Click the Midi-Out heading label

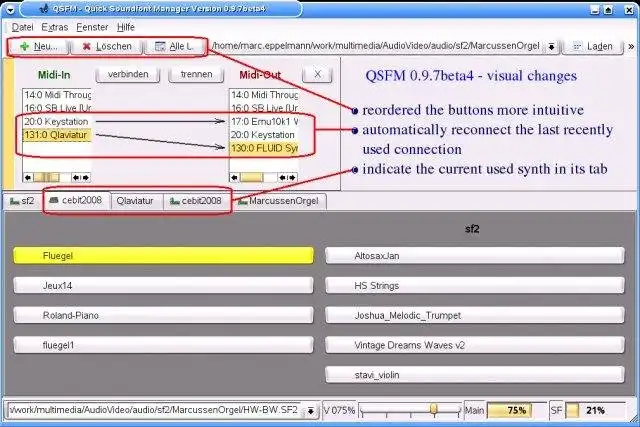260,75
